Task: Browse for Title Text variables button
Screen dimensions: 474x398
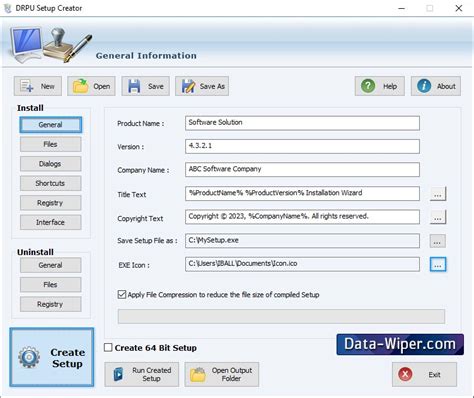Action: click(438, 194)
